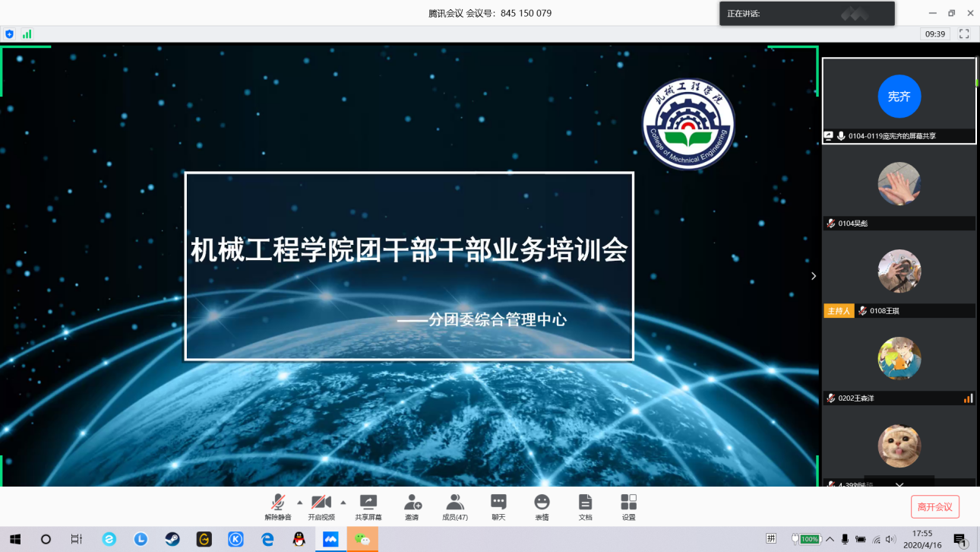Unmute microphone with 解除静音 button
This screenshot has width=980, height=552.
pyautogui.click(x=278, y=506)
